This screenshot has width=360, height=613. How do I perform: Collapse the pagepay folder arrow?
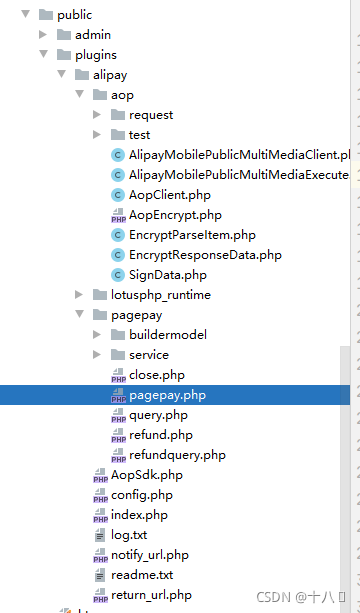point(80,314)
